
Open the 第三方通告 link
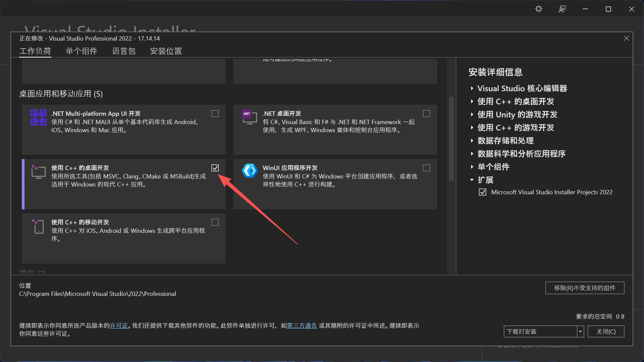point(302,325)
